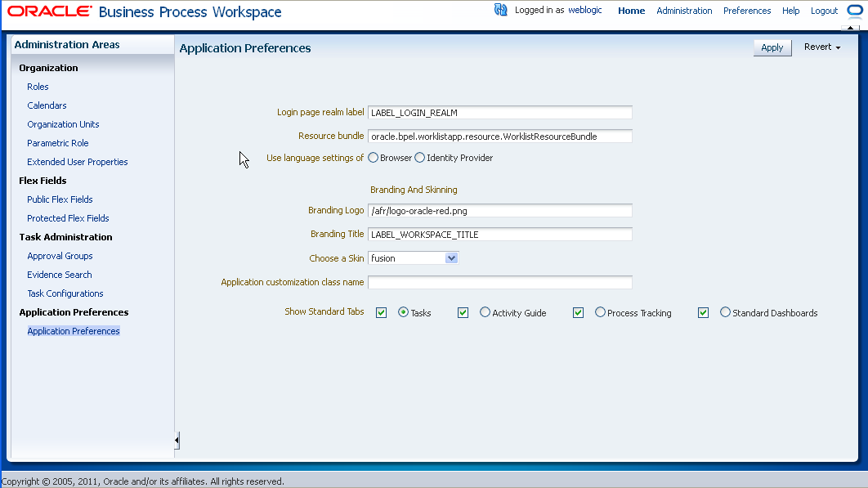The image size is (868, 488).
Task: Open the Choose a Skin dropdown
Action: point(451,258)
